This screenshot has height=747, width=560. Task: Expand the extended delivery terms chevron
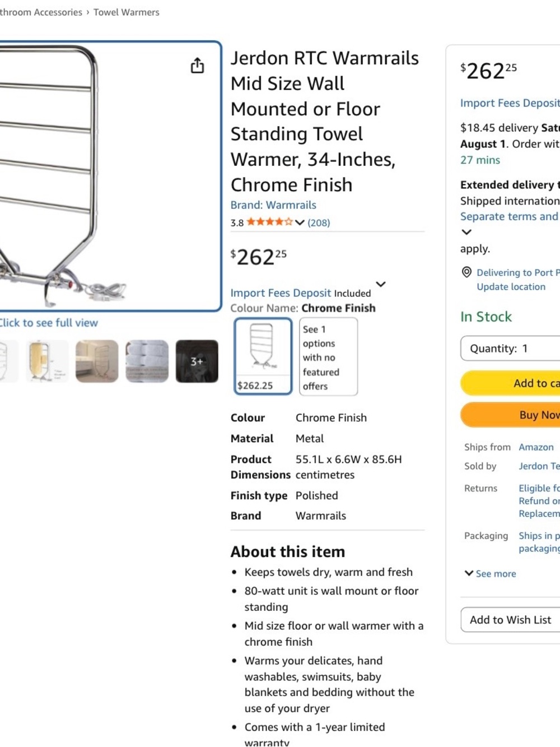[x=466, y=232]
